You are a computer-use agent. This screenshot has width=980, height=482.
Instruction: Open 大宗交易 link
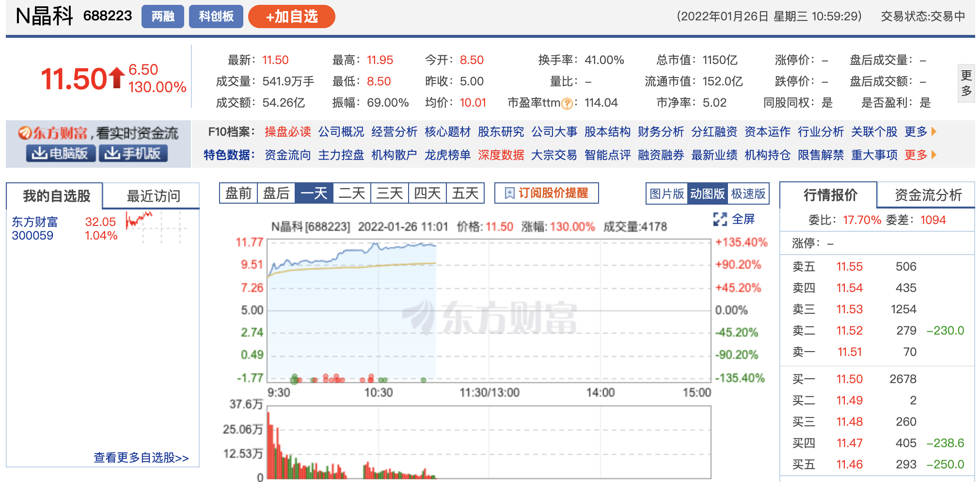point(554,155)
